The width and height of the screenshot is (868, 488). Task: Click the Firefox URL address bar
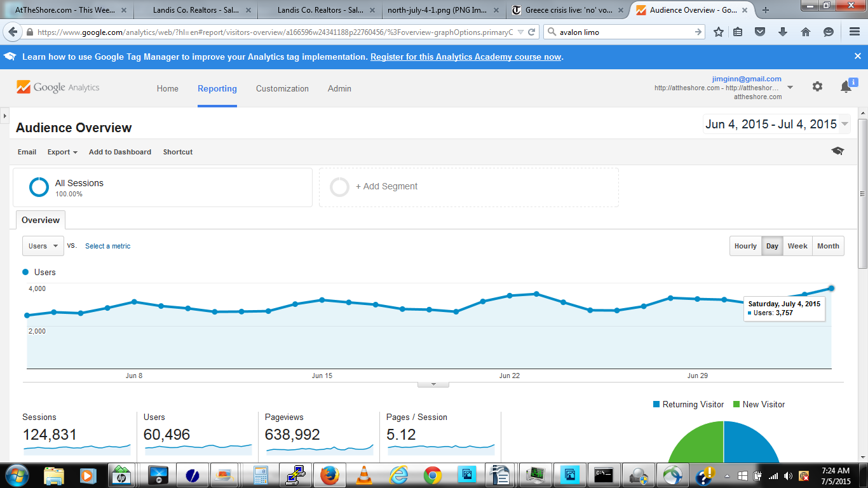273,32
